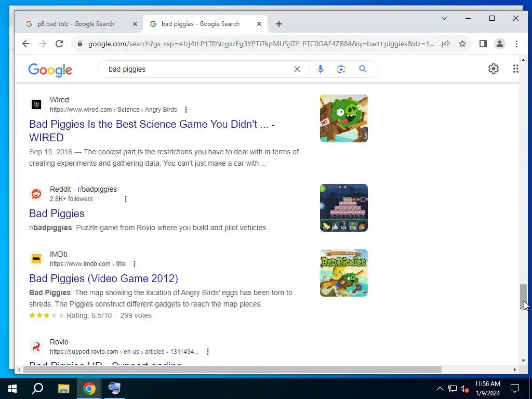The height and width of the screenshot is (399, 532).
Task: Expand the tab search dropdown arrow
Action: pyautogui.click(x=444, y=18)
